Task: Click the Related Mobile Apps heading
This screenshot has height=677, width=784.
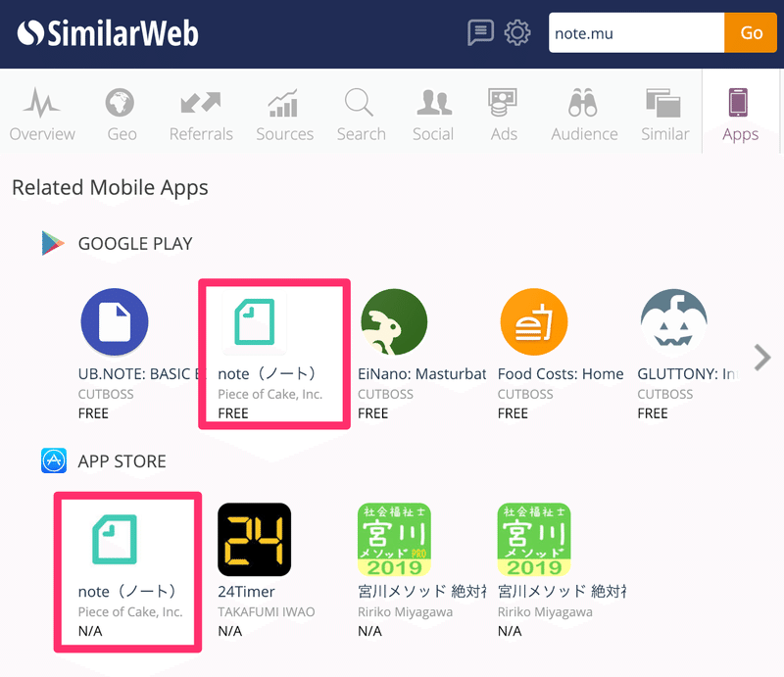Action: 110,187
